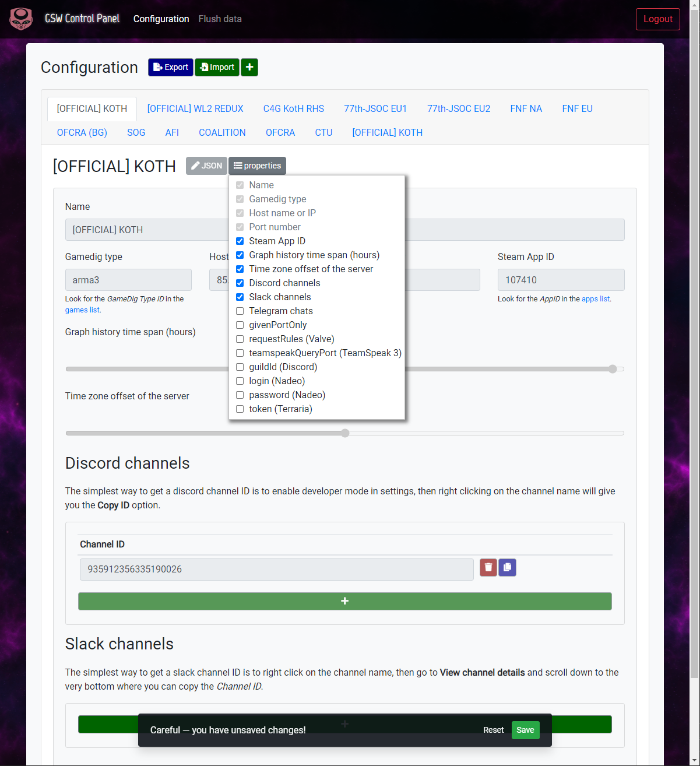Click the green plus icon to add configuration
This screenshot has width=700, height=766.
[249, 67]
